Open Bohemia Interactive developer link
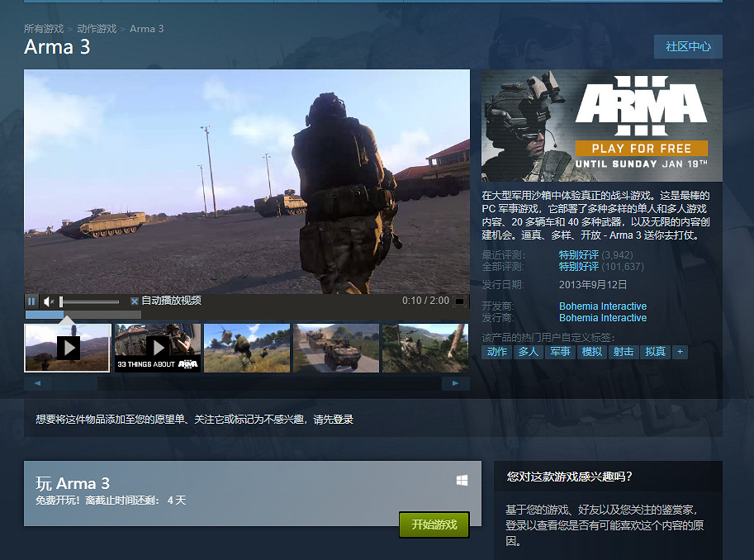This screenshot has width=754, height=560. tap(603, 306)
